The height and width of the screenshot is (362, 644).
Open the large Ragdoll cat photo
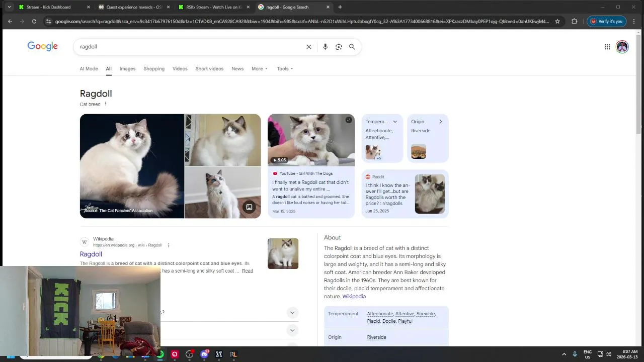pyautogui.click(x=132, y=166)
